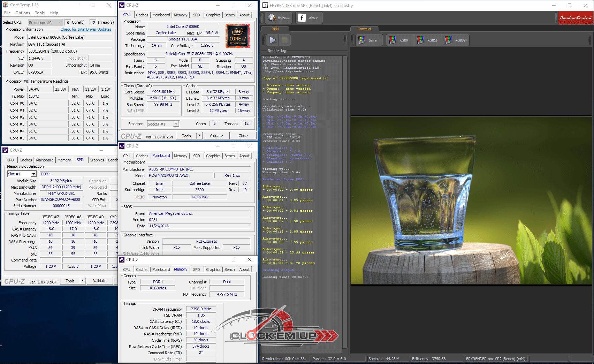Click the RandomControl logo banner
This screenshot has height=364, width=594.
[x=576, y=18]
